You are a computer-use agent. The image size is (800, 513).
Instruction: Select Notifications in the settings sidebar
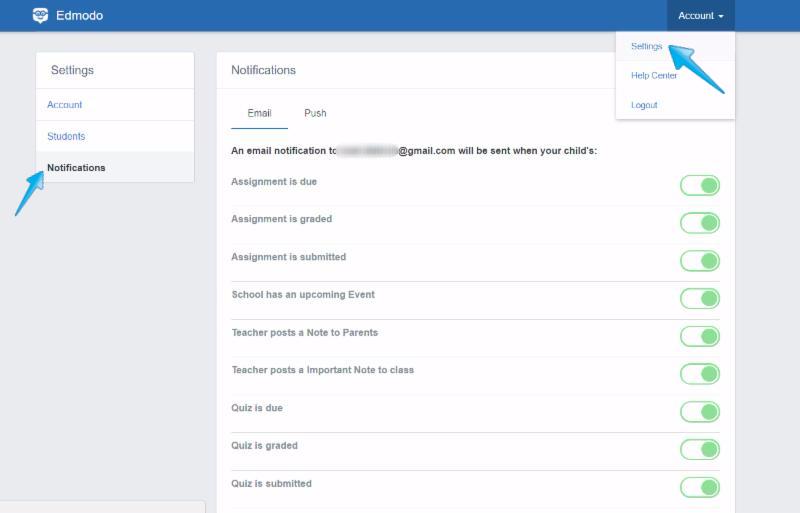[76, 168]
